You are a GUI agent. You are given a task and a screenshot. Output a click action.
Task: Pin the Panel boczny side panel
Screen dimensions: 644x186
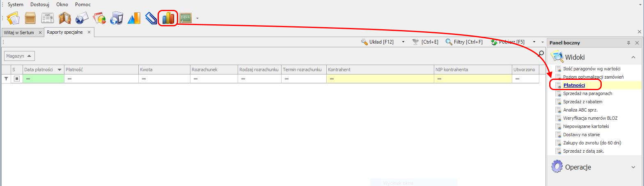point(628,43)
